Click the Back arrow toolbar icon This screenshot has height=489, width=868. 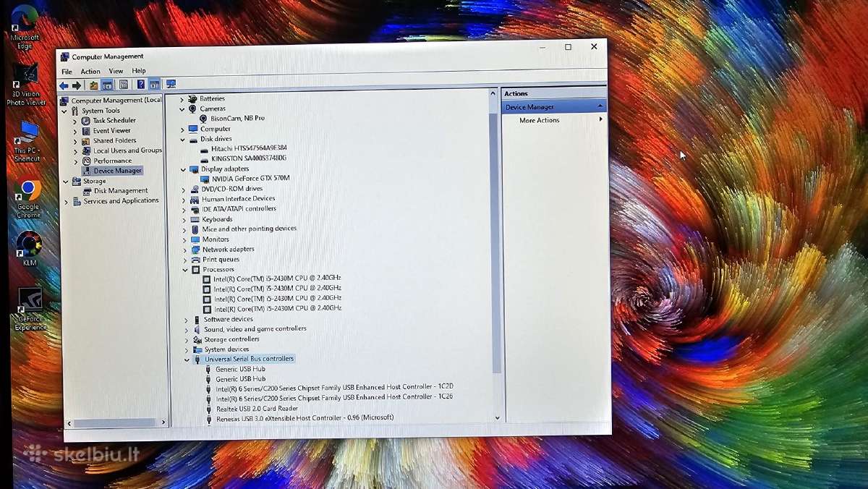64,85
